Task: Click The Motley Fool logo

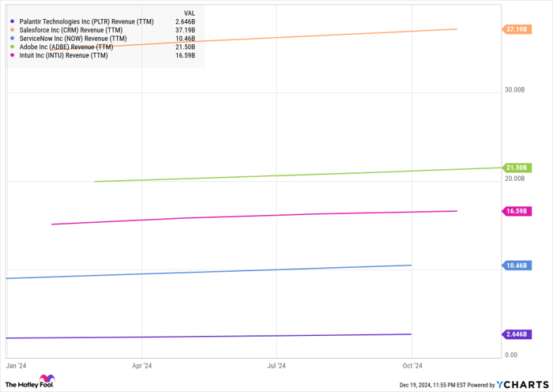Action: click(x=30, y=382)
